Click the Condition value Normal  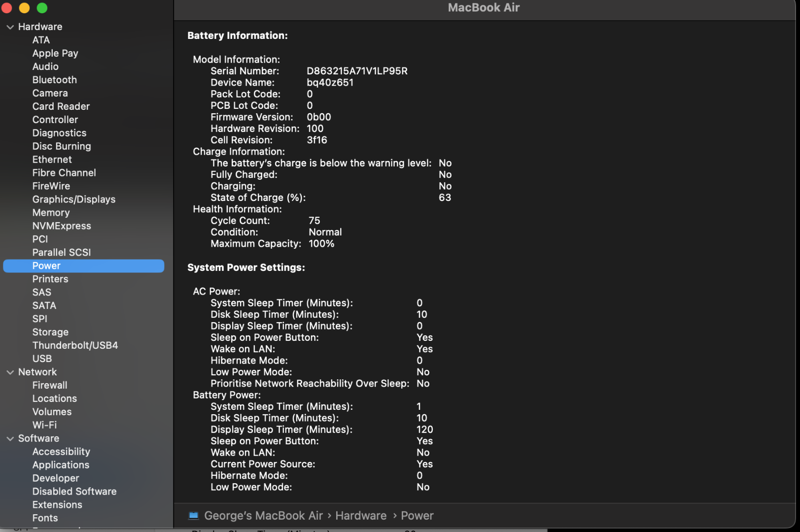pos(325,233)
